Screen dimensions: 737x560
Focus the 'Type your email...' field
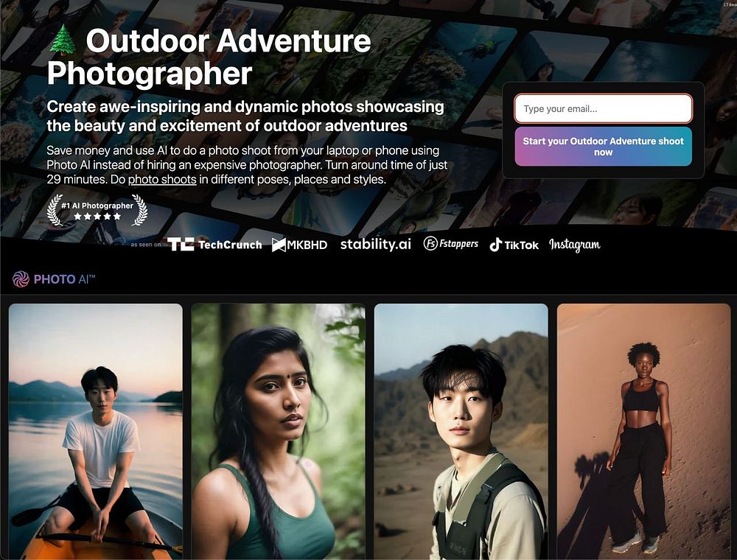point(603,108)
